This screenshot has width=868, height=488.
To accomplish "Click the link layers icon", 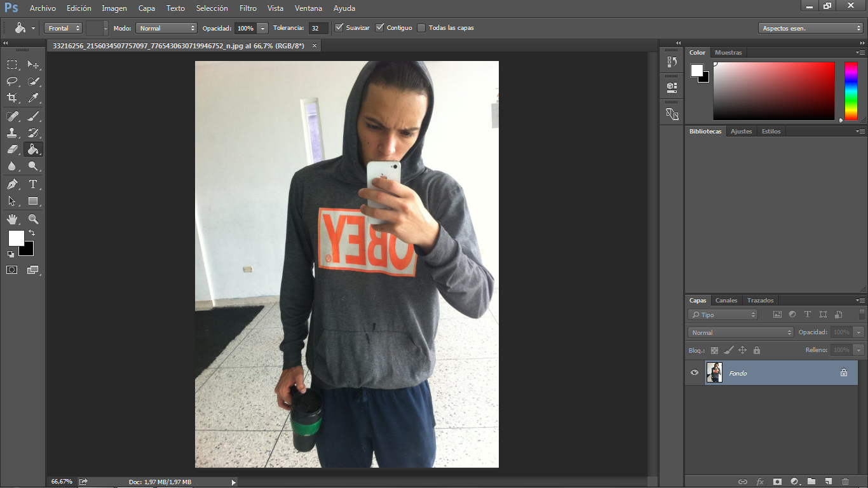I will (x=742, y=482).
